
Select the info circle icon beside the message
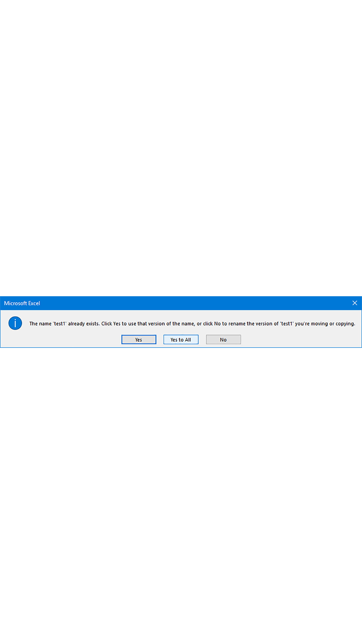(x=15, y=323)
